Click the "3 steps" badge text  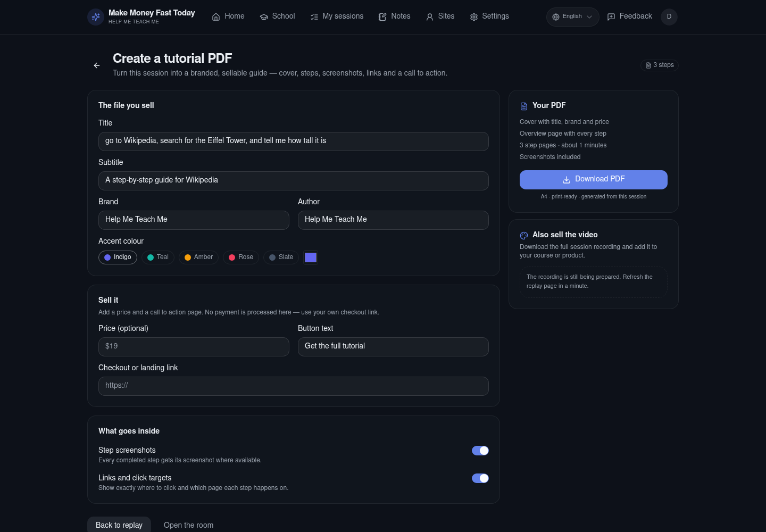click(x=663, y=65)
